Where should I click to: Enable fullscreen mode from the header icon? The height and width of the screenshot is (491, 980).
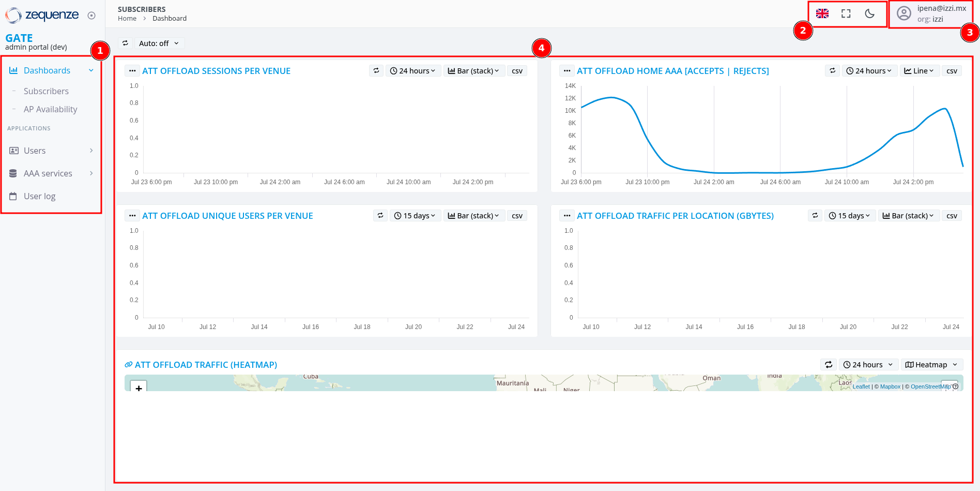(846, 13)
